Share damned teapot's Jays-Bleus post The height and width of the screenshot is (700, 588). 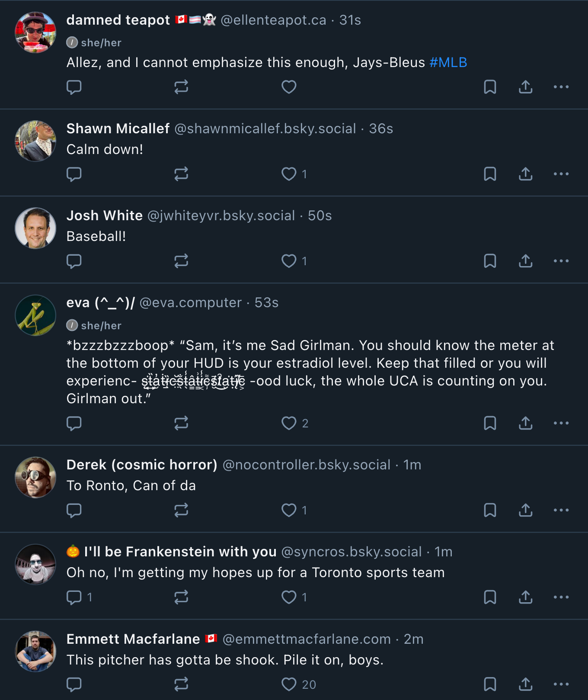point(525,87)
